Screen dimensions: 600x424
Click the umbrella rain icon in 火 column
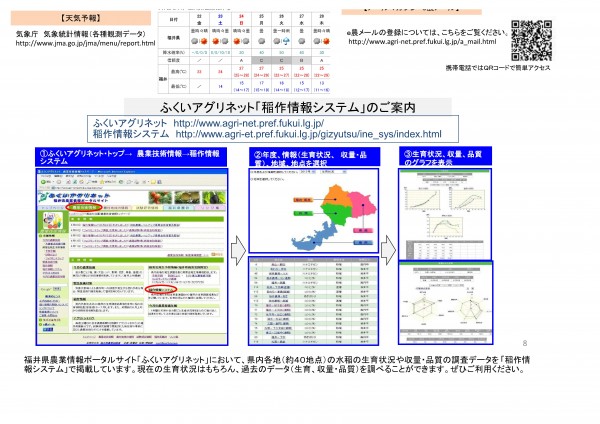pyautogui.click(x=285, y=41)
